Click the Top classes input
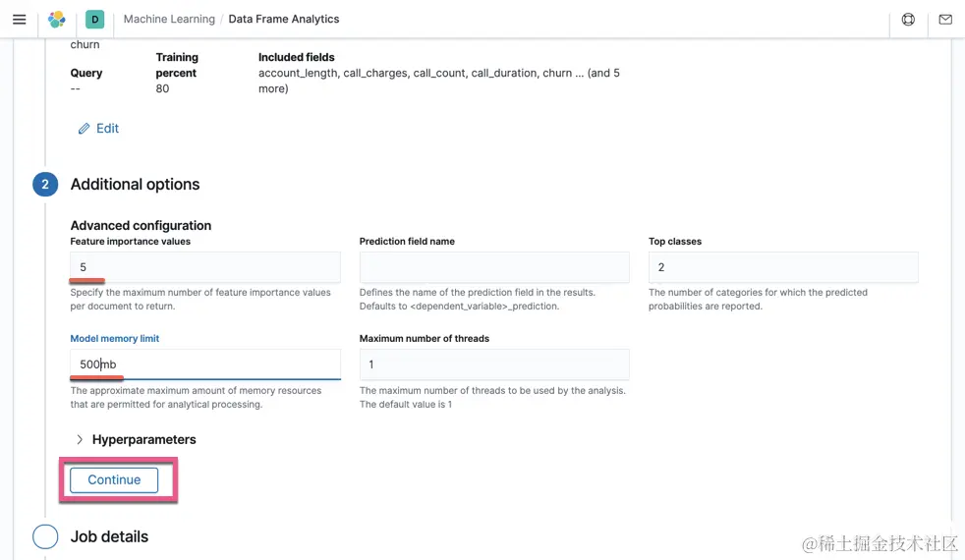 click(783, 267)
